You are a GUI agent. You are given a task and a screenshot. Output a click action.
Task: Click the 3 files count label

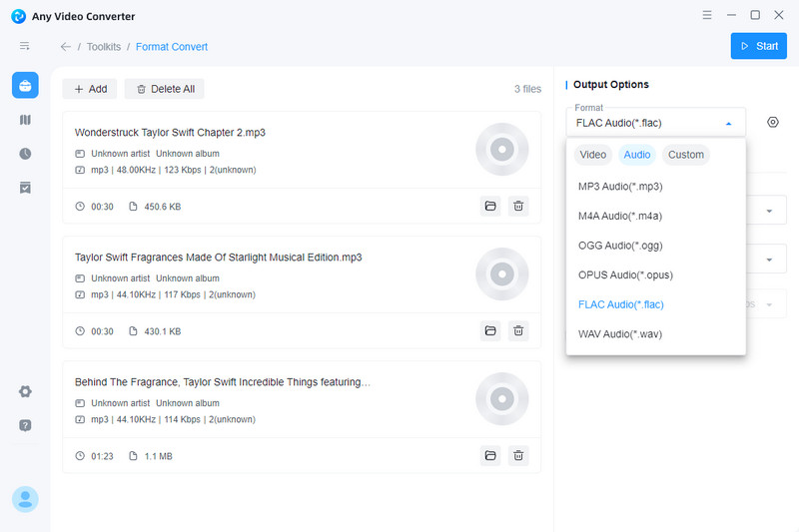[527, 89]
